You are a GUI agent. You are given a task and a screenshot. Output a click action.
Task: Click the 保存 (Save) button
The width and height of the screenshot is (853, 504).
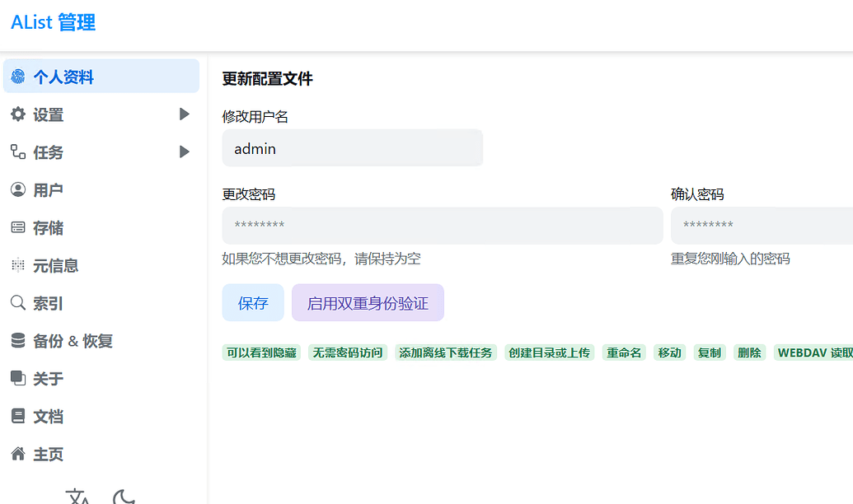252,302
